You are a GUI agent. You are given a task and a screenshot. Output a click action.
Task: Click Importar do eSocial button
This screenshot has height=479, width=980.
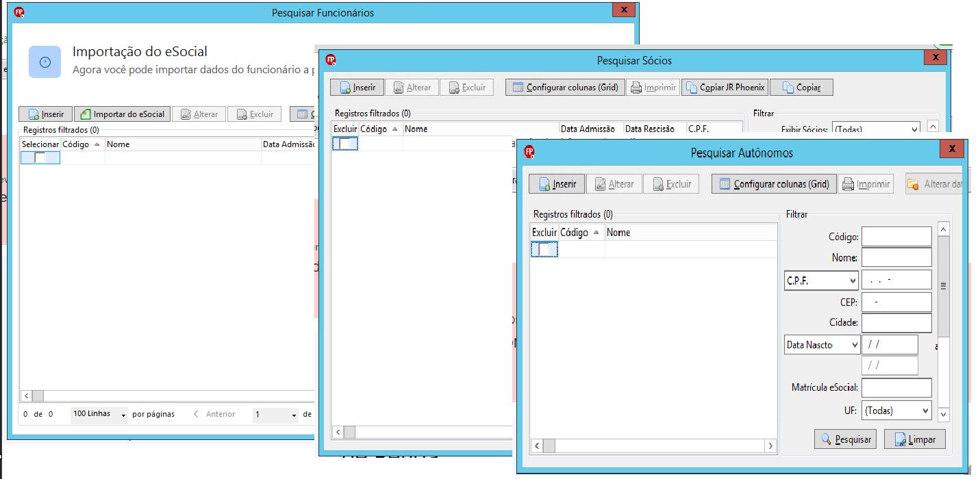click(121, 114)
